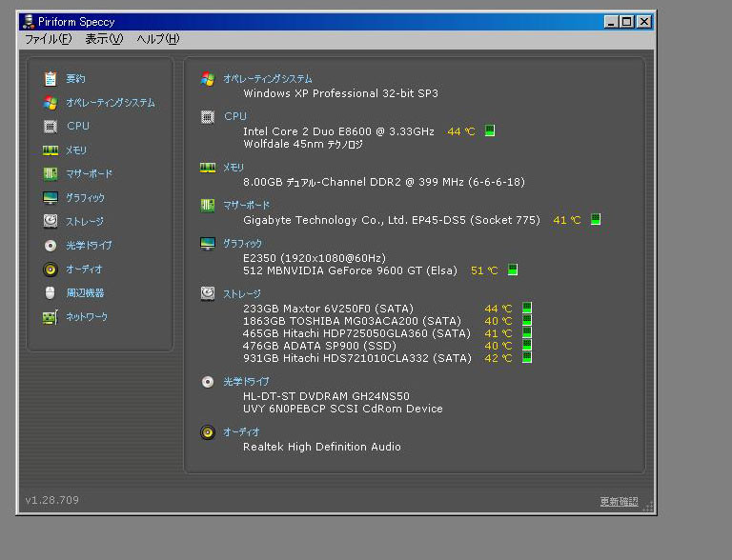Click the 要約 clipboard icon in sidebar
732x560 pixels.
51,78
